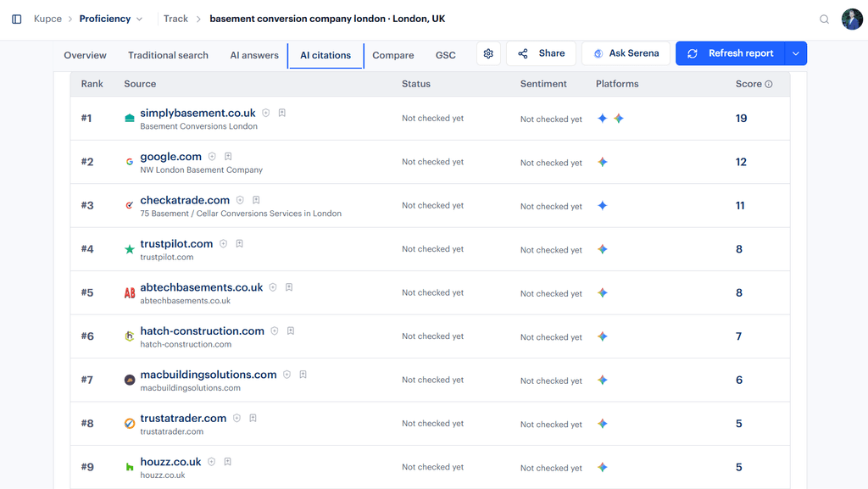Toggle the sidebar panel icon
Viewport: 868px width, 489px height.
point(17,19)
